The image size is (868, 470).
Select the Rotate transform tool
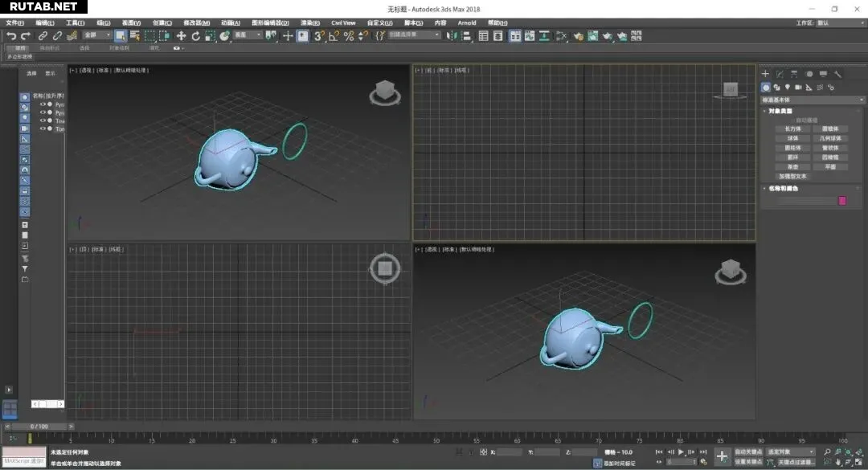[195, 36]
